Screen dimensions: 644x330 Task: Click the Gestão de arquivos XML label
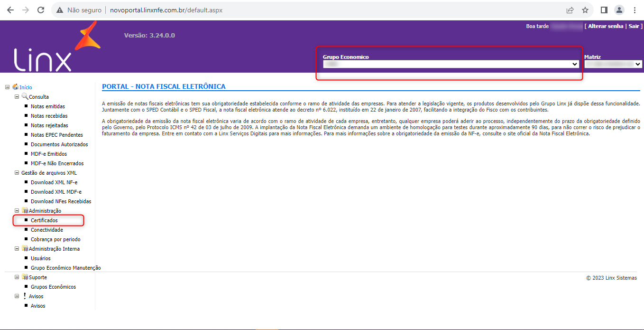click(49, 173)
